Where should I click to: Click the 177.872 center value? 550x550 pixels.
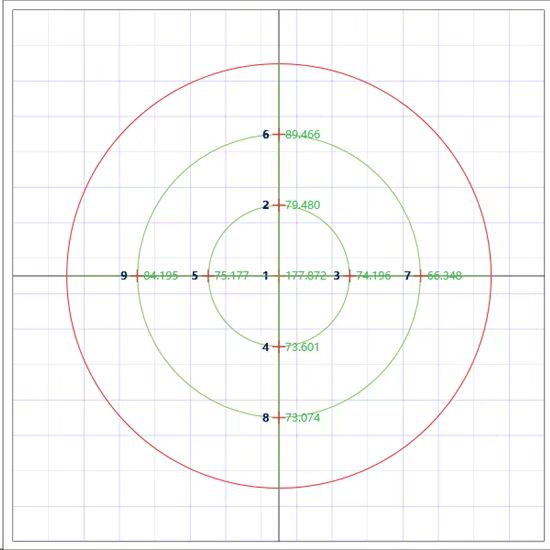tap(306, 276)
